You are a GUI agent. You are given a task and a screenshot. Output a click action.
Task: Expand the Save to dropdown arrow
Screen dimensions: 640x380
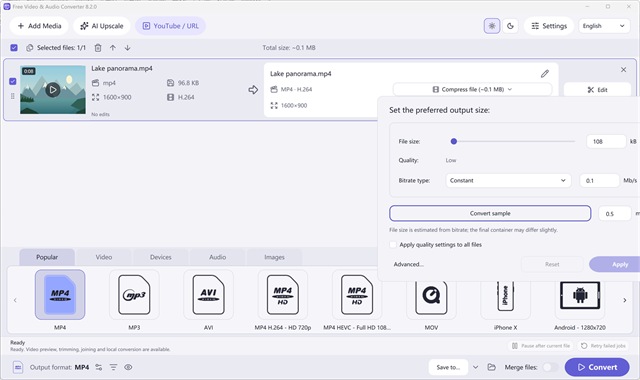[476, 367]
